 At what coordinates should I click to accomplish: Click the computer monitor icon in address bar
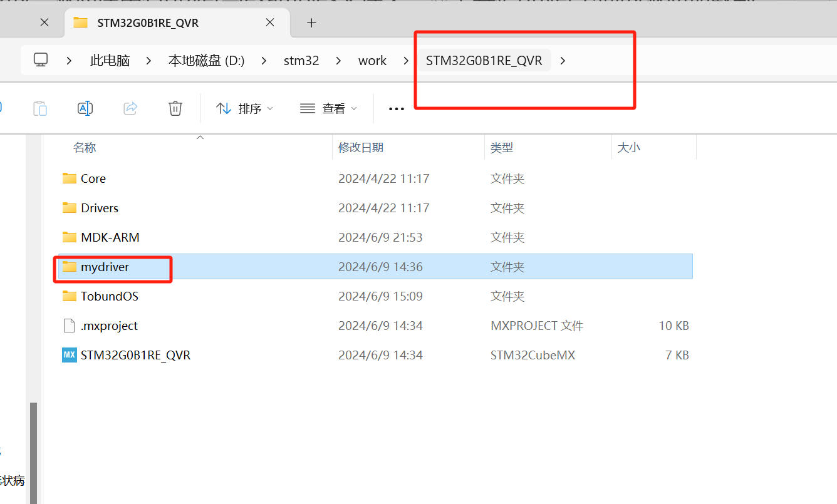pyautogui.click(x=41, y=60)
